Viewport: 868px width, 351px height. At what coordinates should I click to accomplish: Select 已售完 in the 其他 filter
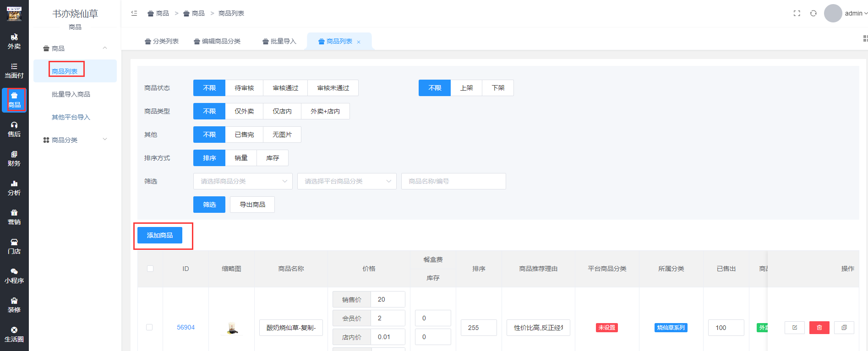coord(244,135)
